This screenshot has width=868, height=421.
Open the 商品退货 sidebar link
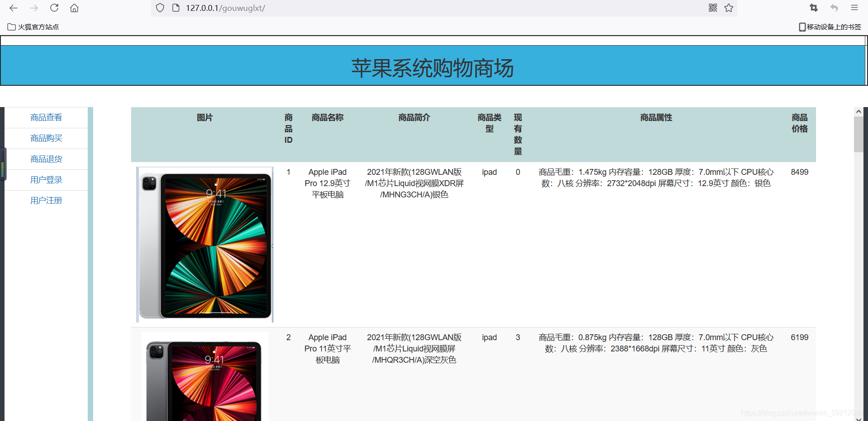pyautogui.click(x=46, y=159)
